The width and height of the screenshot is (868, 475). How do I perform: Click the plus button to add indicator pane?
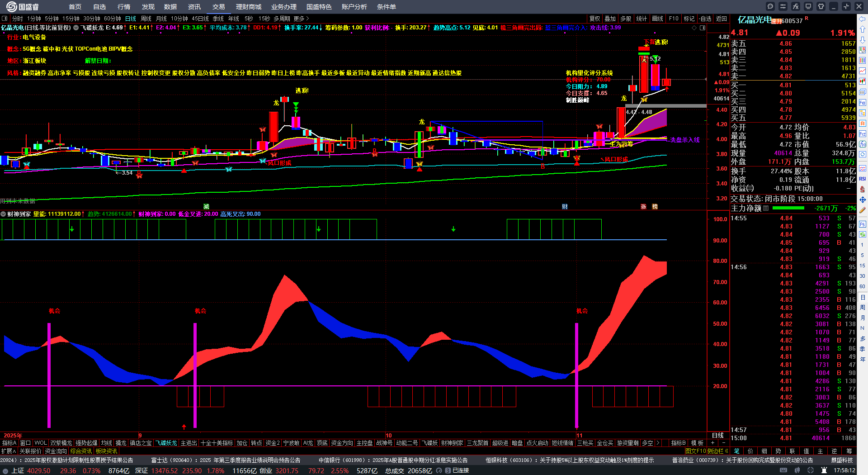[713, 443]
